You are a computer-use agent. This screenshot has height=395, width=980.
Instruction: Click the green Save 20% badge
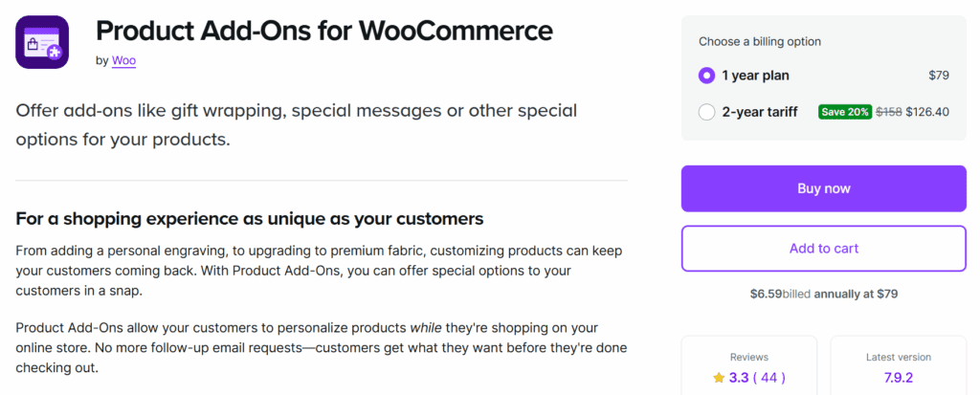tap(844, 112)
